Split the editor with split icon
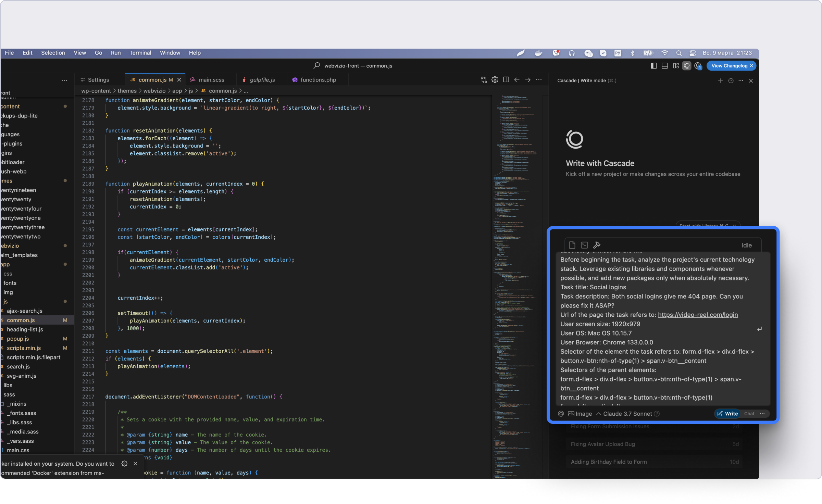 (506, 80)
